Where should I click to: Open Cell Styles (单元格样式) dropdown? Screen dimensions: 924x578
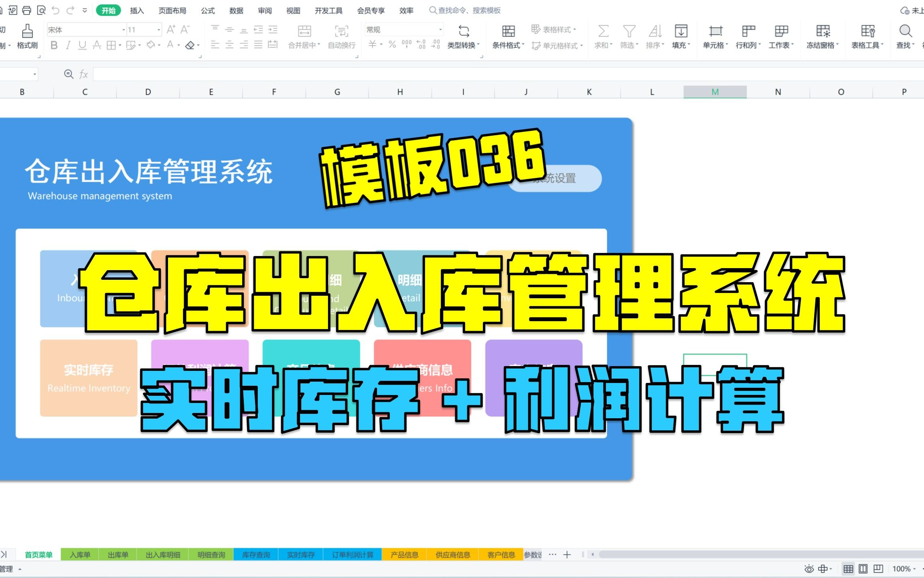coord(557,46)
